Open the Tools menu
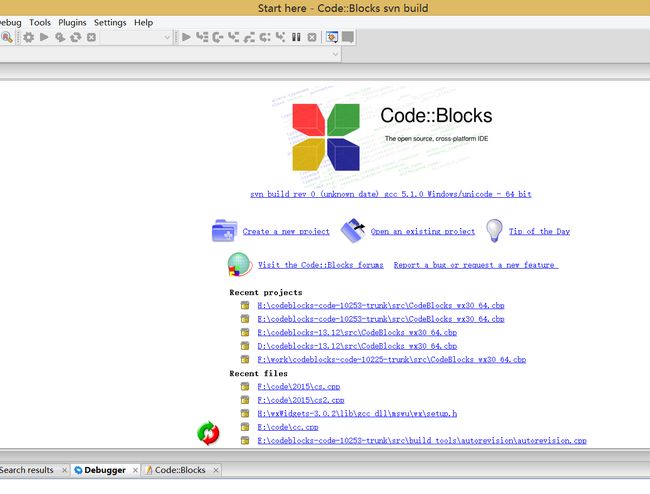This screenshot has height=494, width=650. 40,22
